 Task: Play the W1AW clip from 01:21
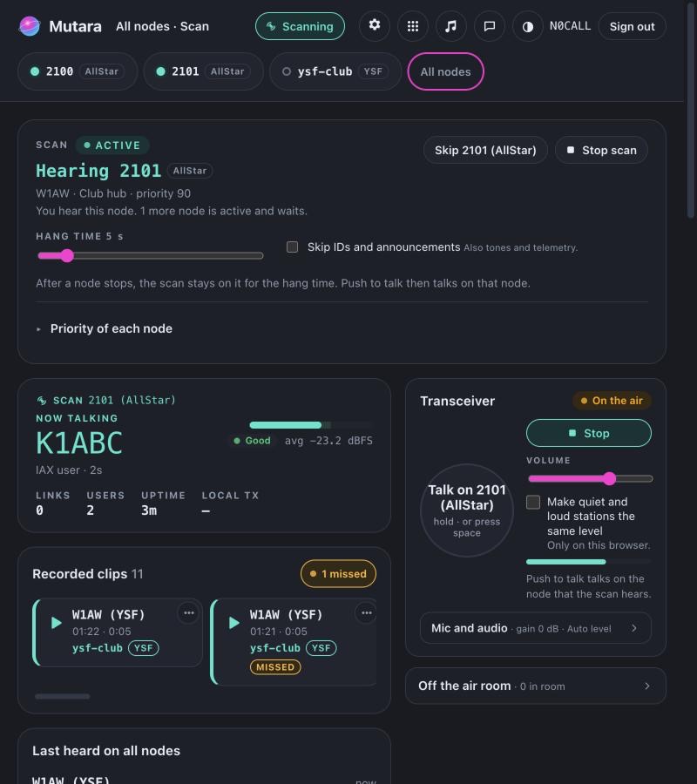[x=234, y=623]
